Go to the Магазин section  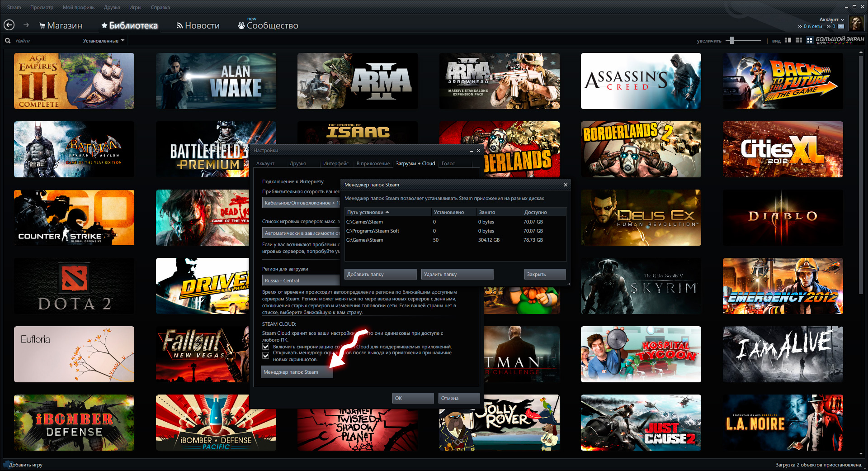(x=61, y=26)
